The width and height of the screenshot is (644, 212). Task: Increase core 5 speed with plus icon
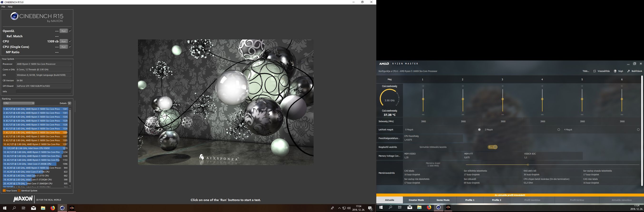coord(582,86)
